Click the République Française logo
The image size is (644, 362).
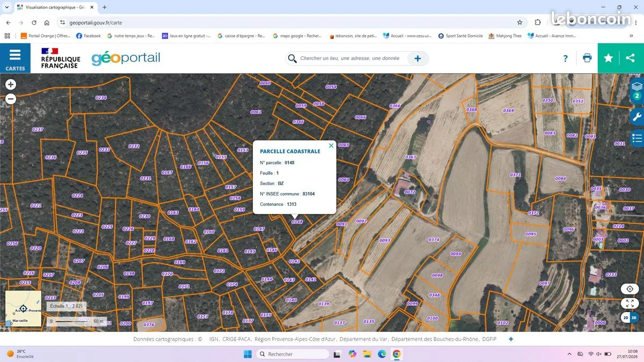click(x=60, y=58)
